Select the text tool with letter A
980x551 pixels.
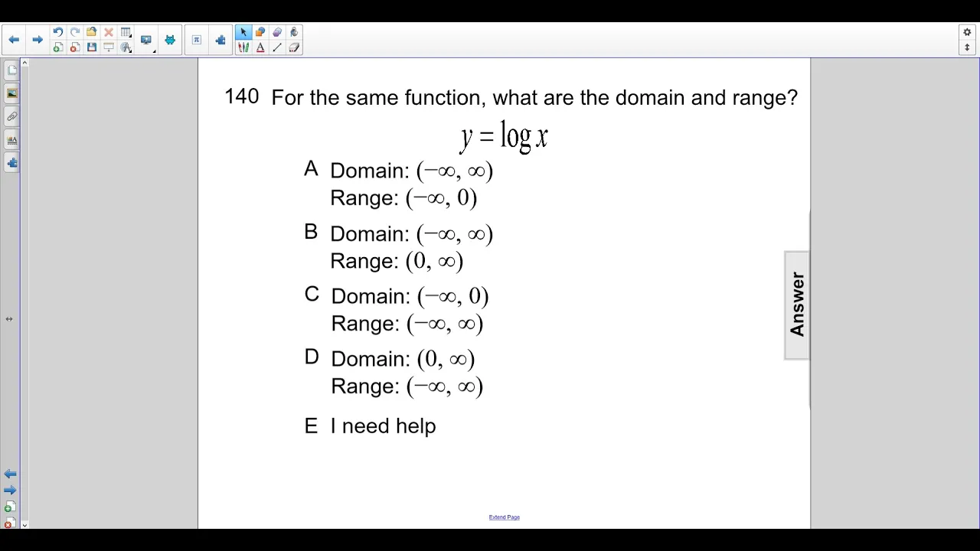click(260, 47)
